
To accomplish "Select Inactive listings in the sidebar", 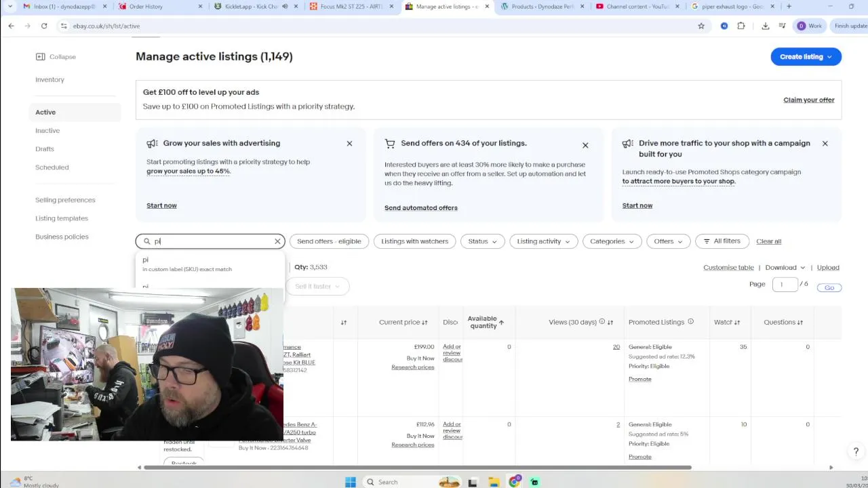I will coord(47,131).
